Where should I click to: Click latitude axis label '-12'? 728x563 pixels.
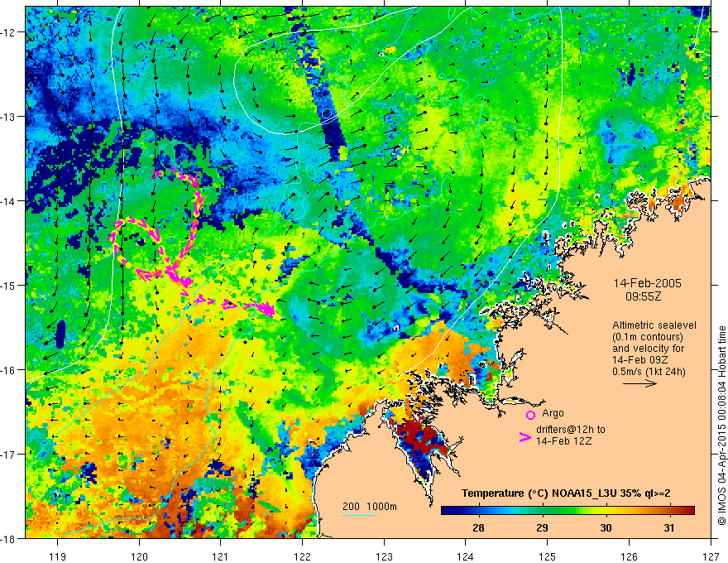pos(9,32)
